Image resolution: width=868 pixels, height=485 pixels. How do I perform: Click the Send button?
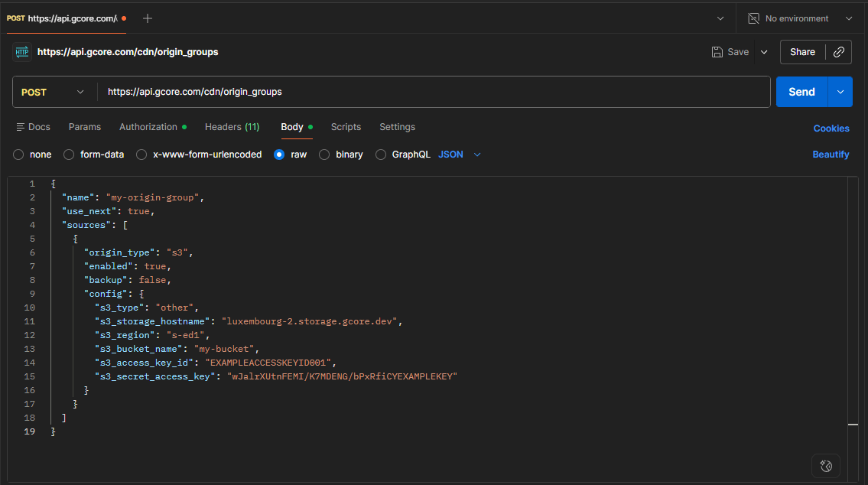pyautogui.click(x=801, y=92)
